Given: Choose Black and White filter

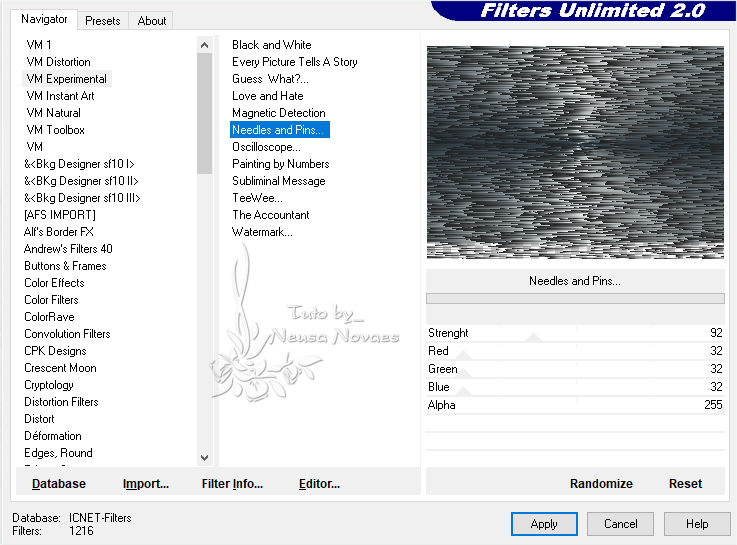Looking at the screenshot, I should (x=272, y=45).
